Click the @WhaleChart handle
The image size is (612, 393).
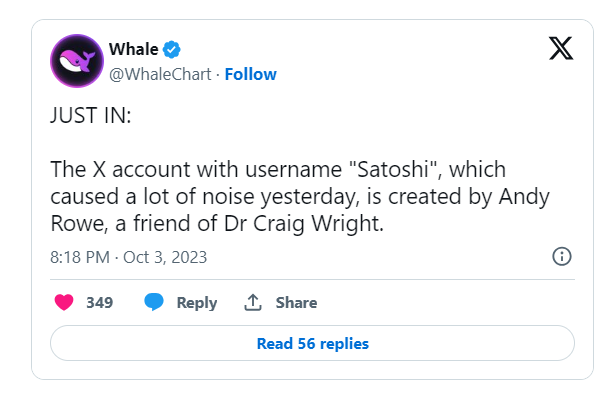(x=160, y=74)
